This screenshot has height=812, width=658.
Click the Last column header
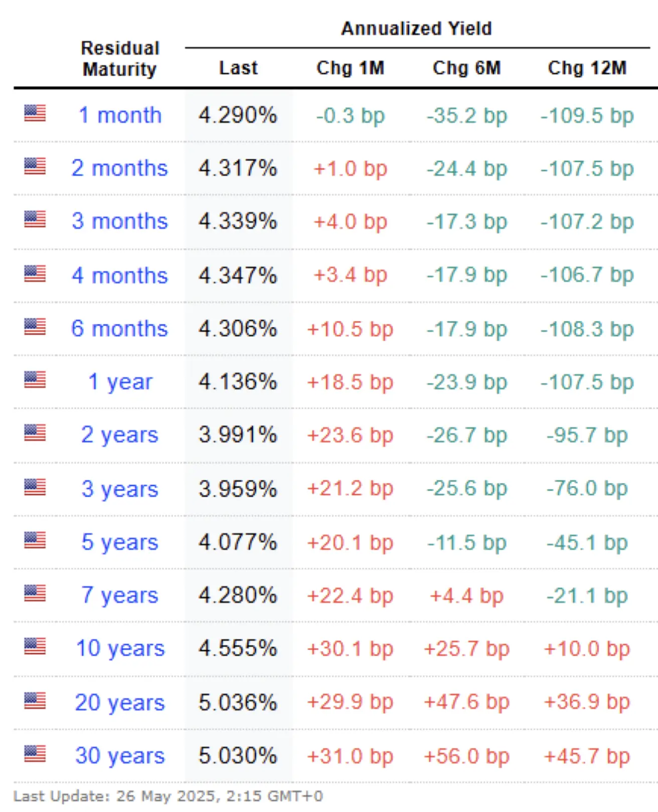tap(238, 68)
